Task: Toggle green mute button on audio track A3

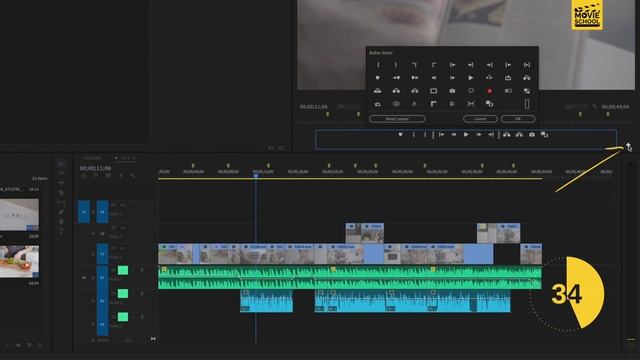Action: (x=123, y=317)
